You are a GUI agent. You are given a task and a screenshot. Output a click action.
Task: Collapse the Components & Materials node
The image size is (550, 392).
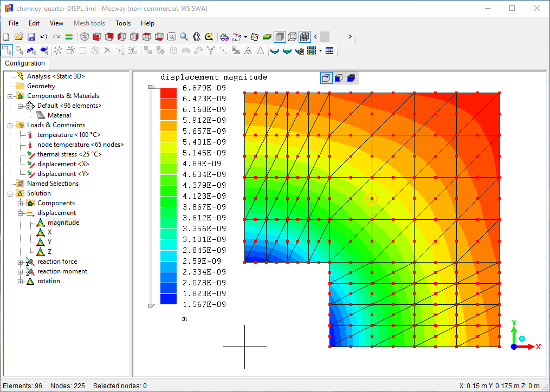10,96
